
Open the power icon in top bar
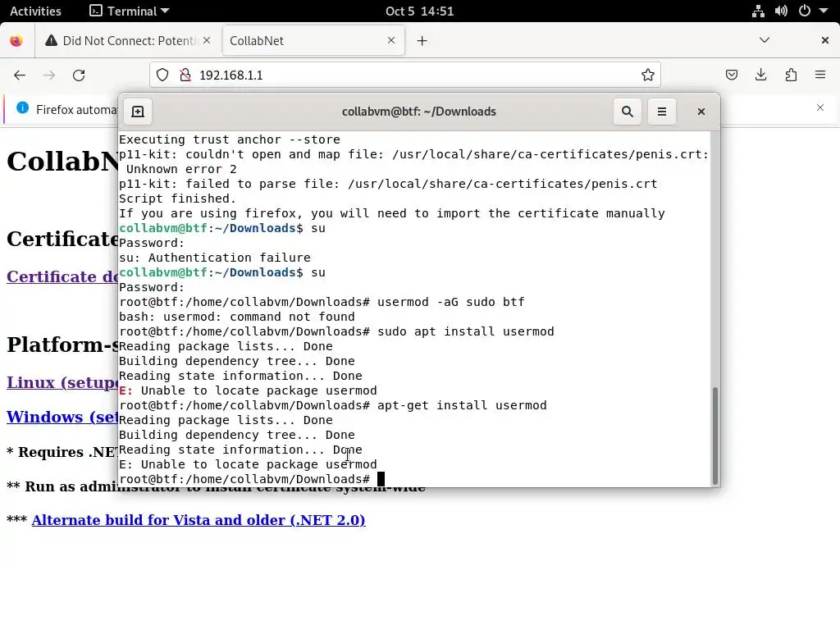pos(804,11)
